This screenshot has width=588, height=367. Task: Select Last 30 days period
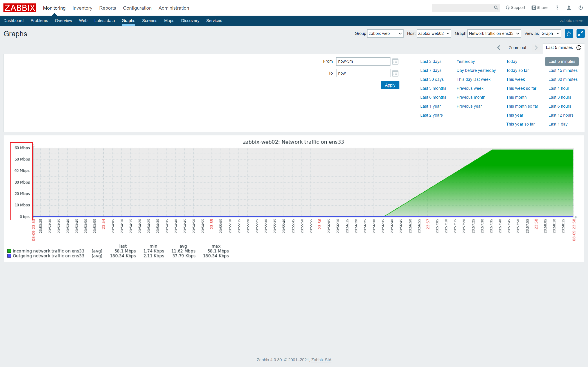click(x=432, y=79)
